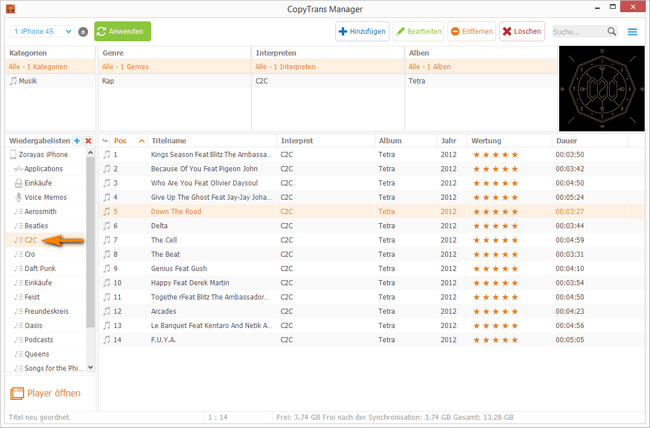This screenshot has width=650, height=428.
Task: Sort by Interpret column header
Action: click(x=325, y=141)
